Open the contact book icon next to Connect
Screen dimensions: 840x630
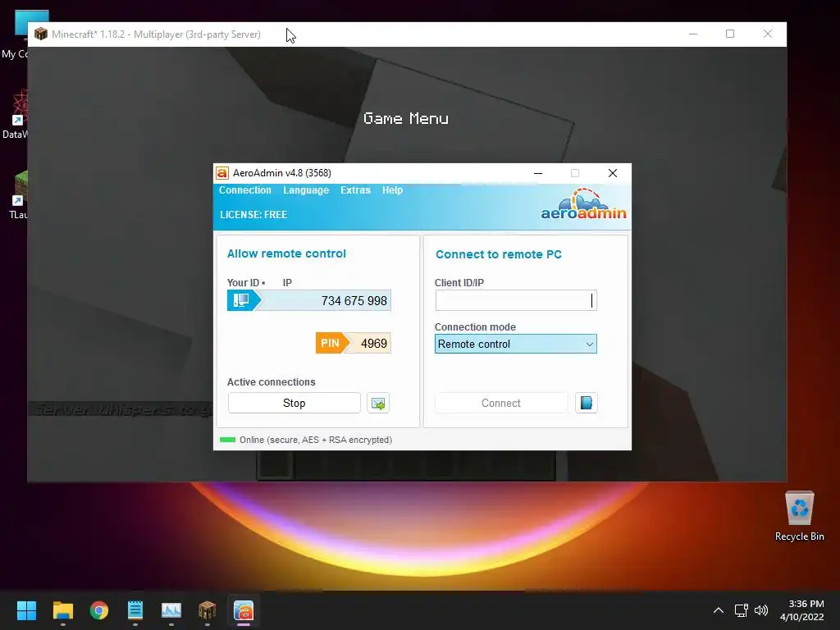coord(586,403)
